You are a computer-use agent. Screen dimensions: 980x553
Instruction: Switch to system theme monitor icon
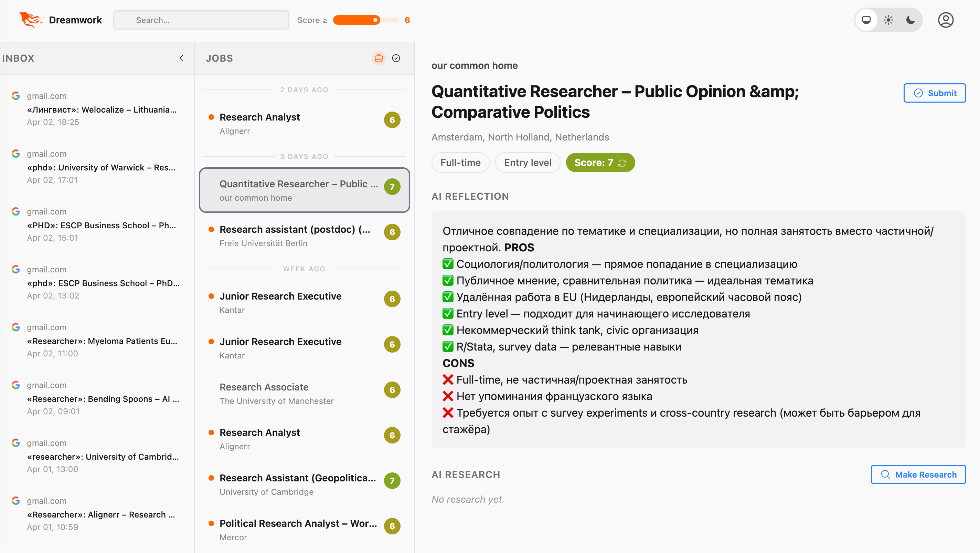(866, 20)
